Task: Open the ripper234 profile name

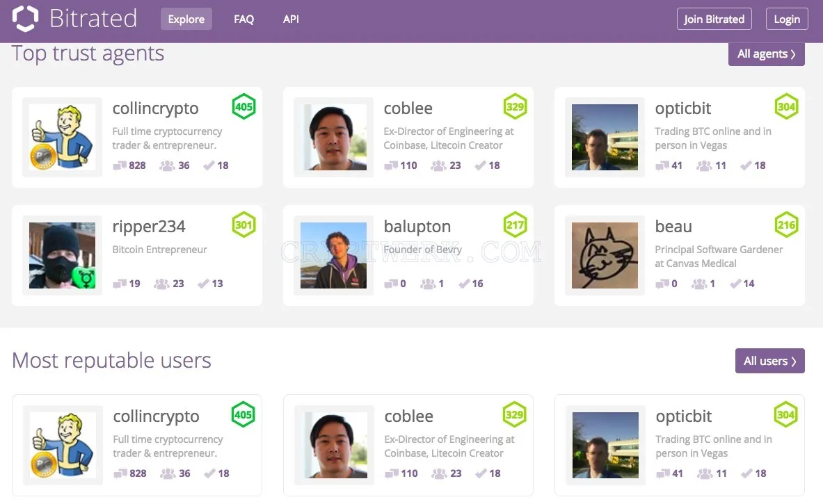Action: (x=149, y=227)
